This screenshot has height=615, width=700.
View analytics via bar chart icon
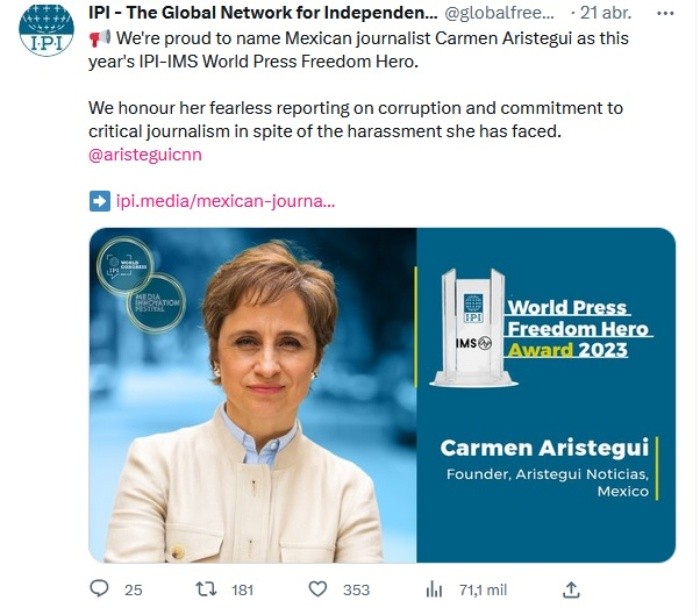(x=434, y=590)
